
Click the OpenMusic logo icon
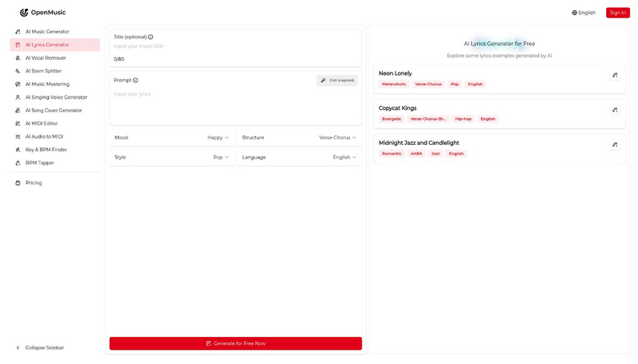(24, 13)
